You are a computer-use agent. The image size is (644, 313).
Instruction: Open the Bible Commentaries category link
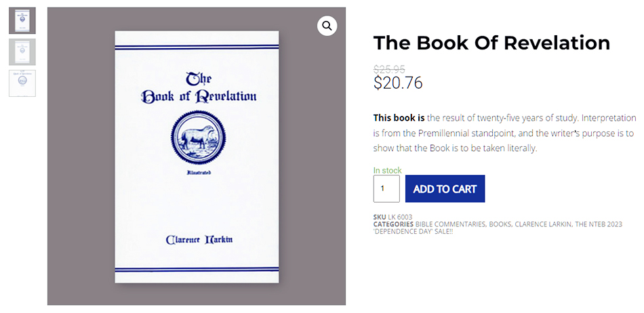[x=450, y=224]
